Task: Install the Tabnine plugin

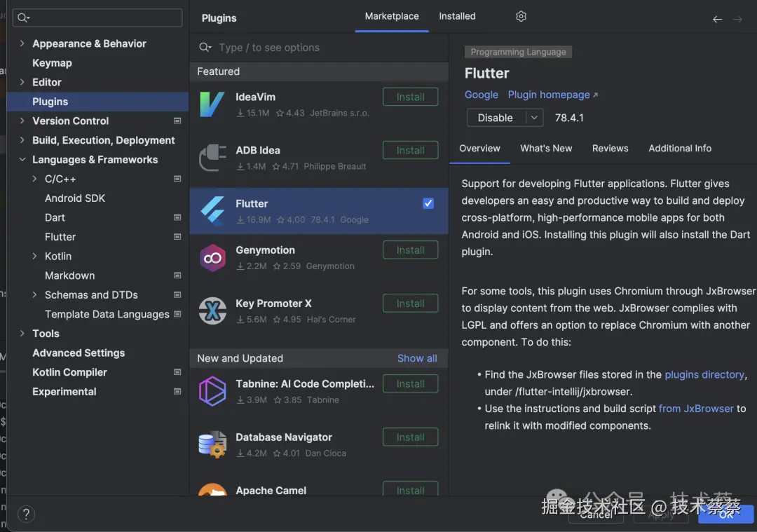Action: [410, 384]
